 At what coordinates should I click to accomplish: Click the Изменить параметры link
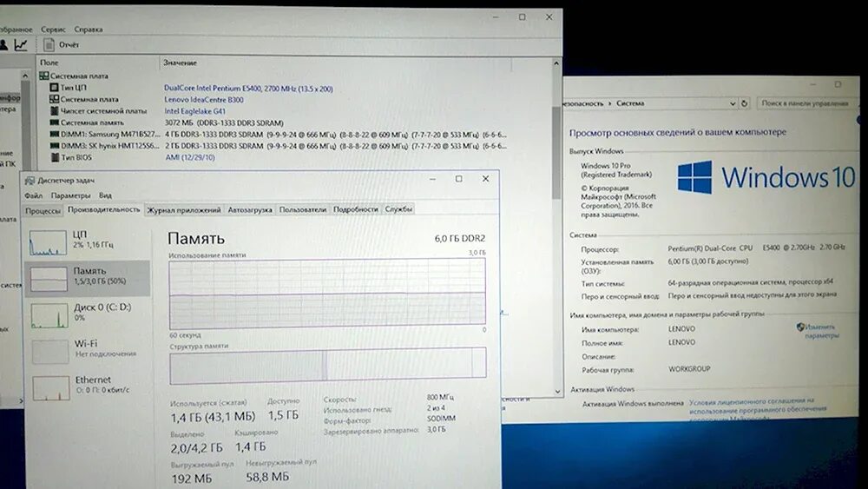point(822,331)
